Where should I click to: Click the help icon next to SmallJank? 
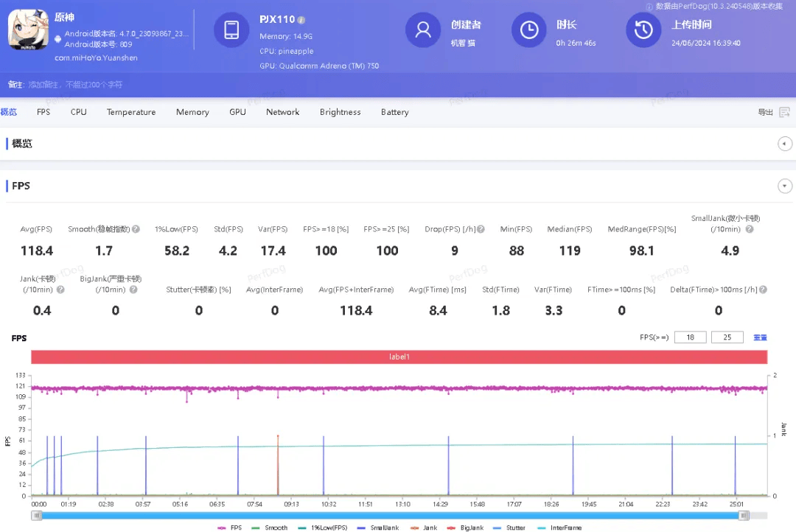click(x=750, y=229)
